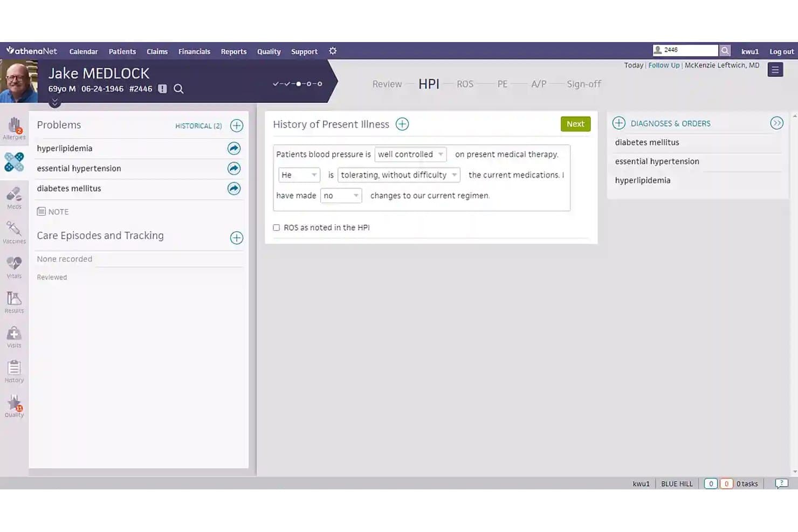This screenshot has width=798, height=532.
Task: Click the green Next button
Action: 575,124
